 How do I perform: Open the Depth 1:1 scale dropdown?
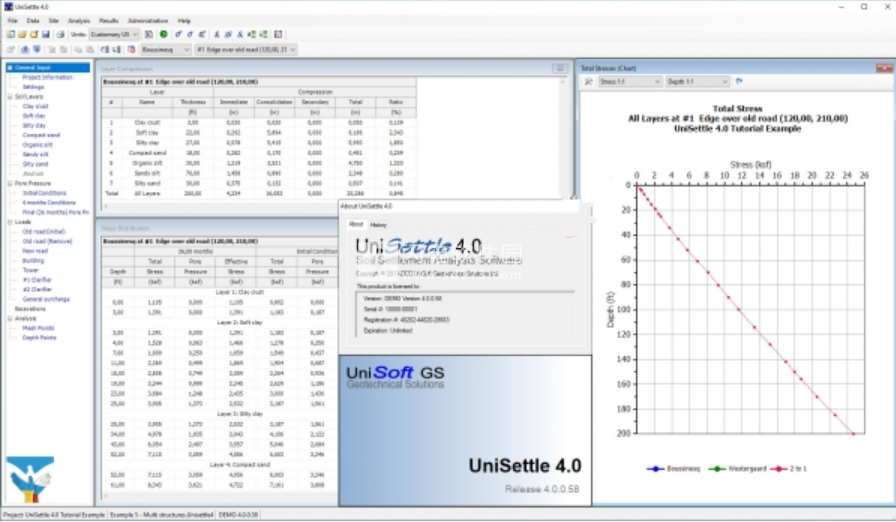[x=698, y=82]
